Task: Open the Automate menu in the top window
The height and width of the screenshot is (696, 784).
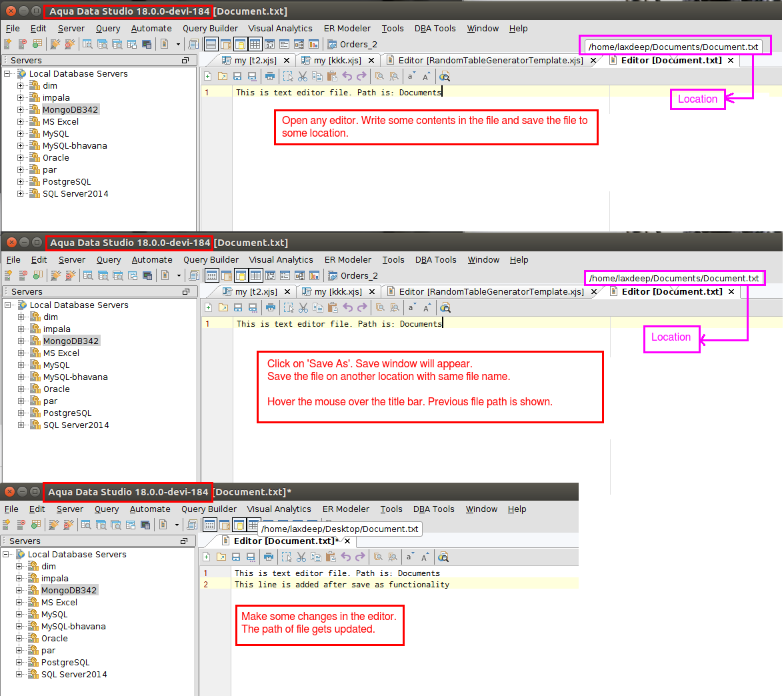Action: [x=151, y=29]
